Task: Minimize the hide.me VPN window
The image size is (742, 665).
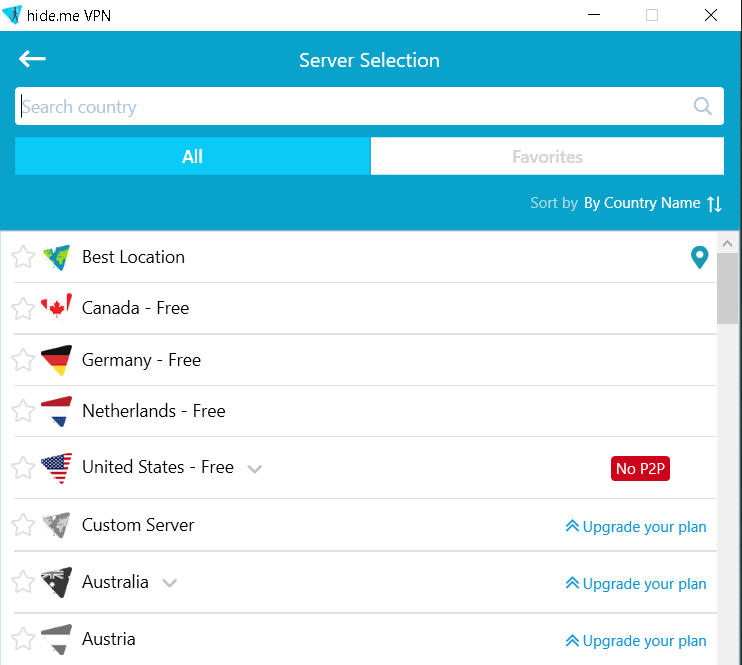Action: (593, 15)
